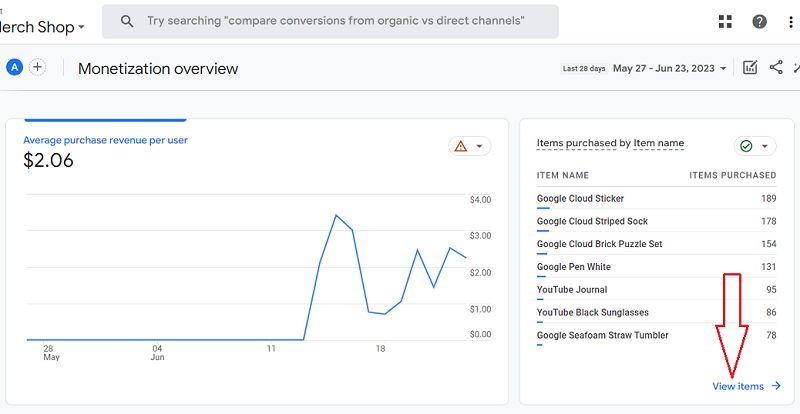Expand the orange warning data quality dropdown

point(470,146)
